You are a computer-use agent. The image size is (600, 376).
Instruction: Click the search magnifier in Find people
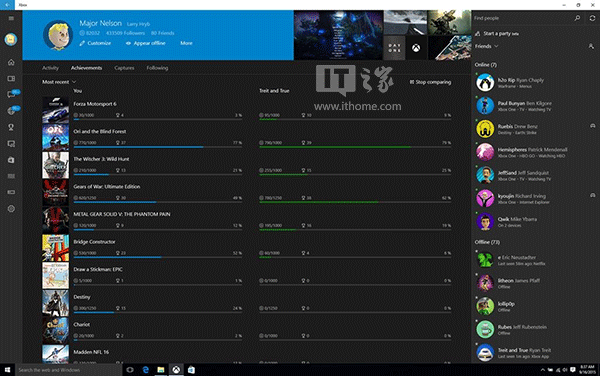(x=577, y=18)
